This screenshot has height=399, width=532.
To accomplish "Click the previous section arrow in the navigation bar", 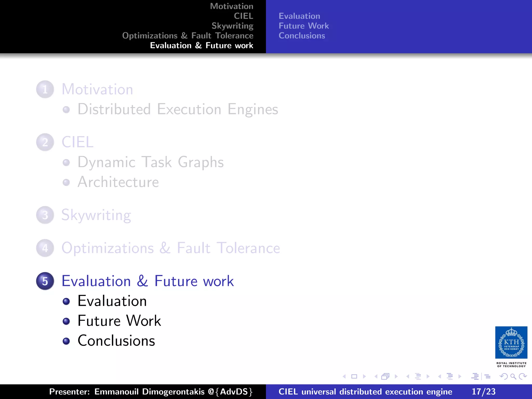I will pos(440,376).
